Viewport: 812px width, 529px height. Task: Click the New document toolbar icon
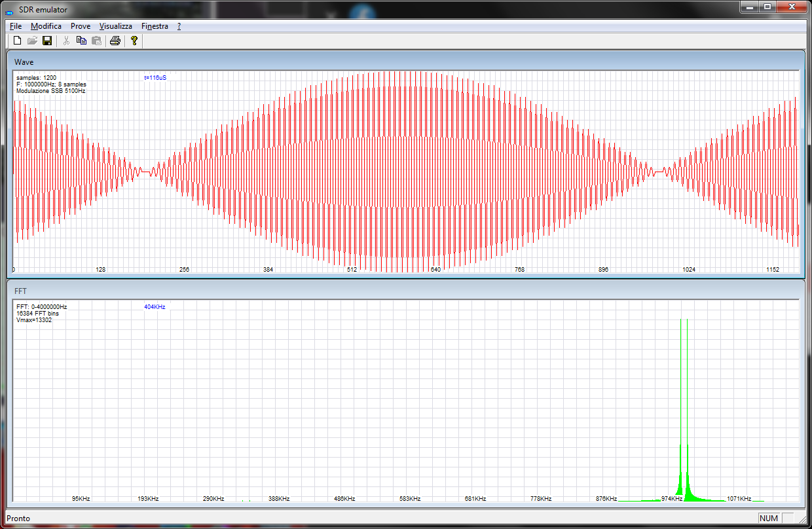pyautogui.click(x=18, y=41)
